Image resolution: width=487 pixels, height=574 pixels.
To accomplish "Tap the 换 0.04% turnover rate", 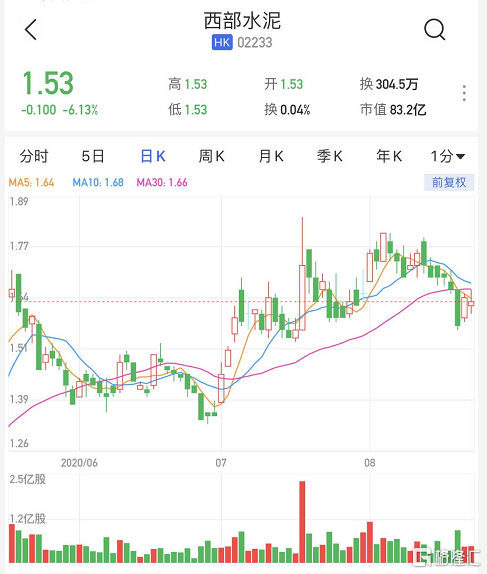I will [x=287, y=109].
